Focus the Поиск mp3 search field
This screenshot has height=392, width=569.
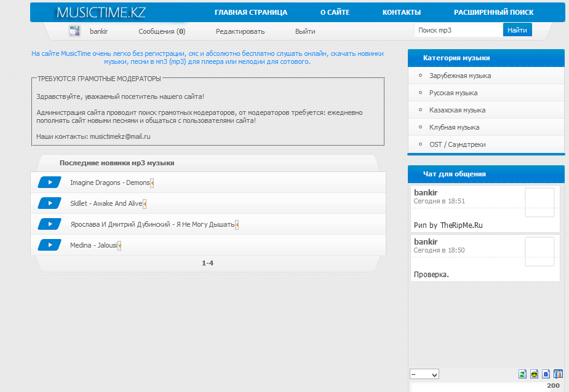pyautogui.click(x=458, y=30)
